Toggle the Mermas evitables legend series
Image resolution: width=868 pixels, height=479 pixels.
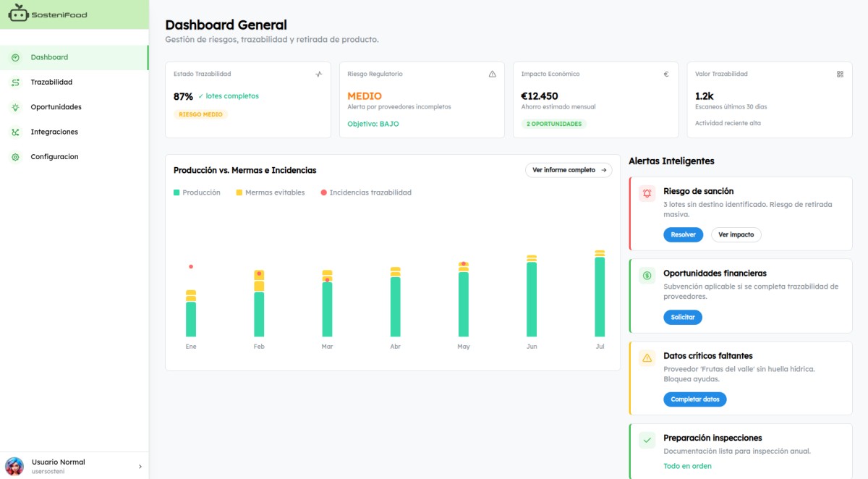(x=270, y=192)
